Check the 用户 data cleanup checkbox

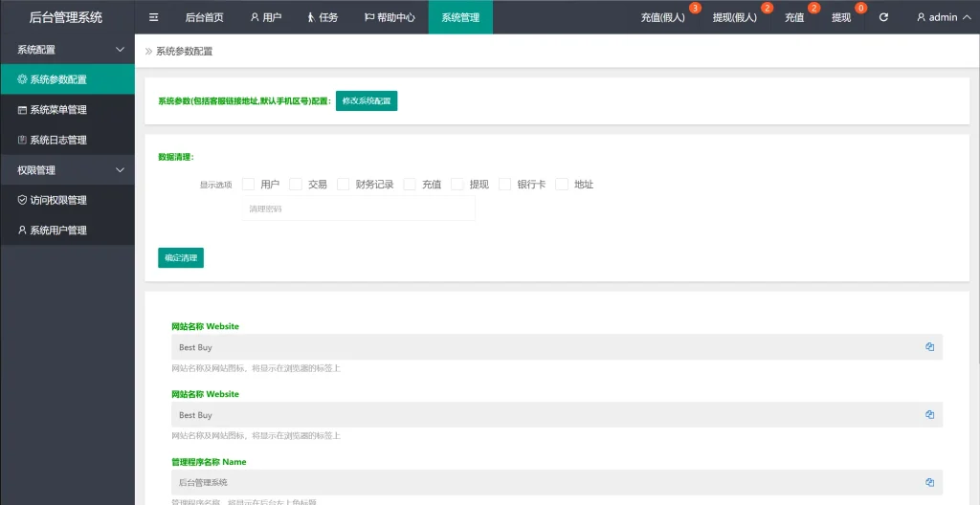click(249, 185)
